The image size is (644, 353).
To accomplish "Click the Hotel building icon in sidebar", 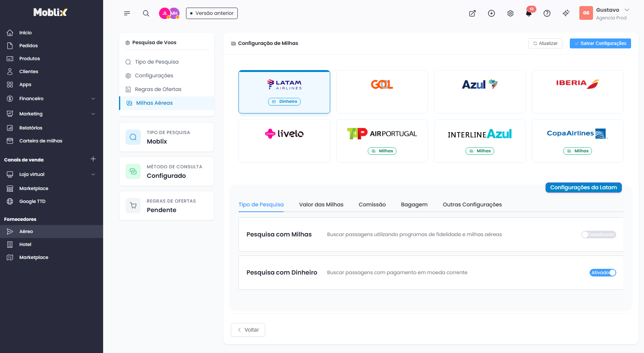I will click(10, 244).
